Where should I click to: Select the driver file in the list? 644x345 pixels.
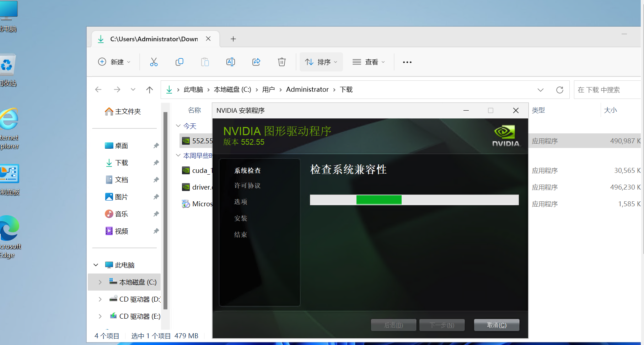click(197, 187)
